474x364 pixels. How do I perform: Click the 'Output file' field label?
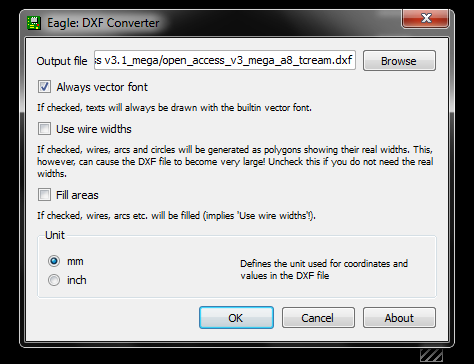[x=62, y=61]
